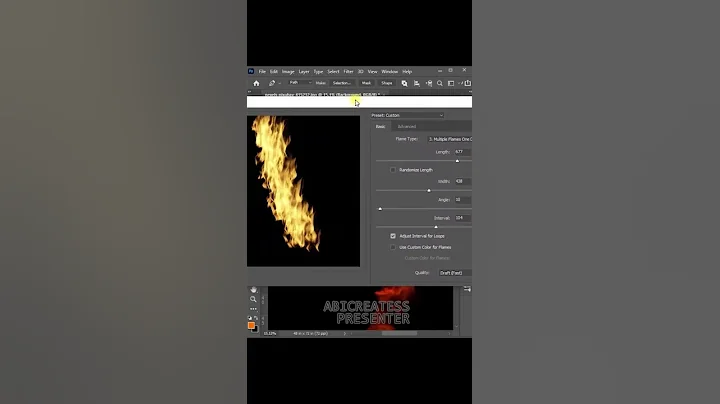Click the vertical scrollbar down arrow
Image resolution: width=720 pixels, height=404 pixels.
pyautogui.click(x=456, y=326)
